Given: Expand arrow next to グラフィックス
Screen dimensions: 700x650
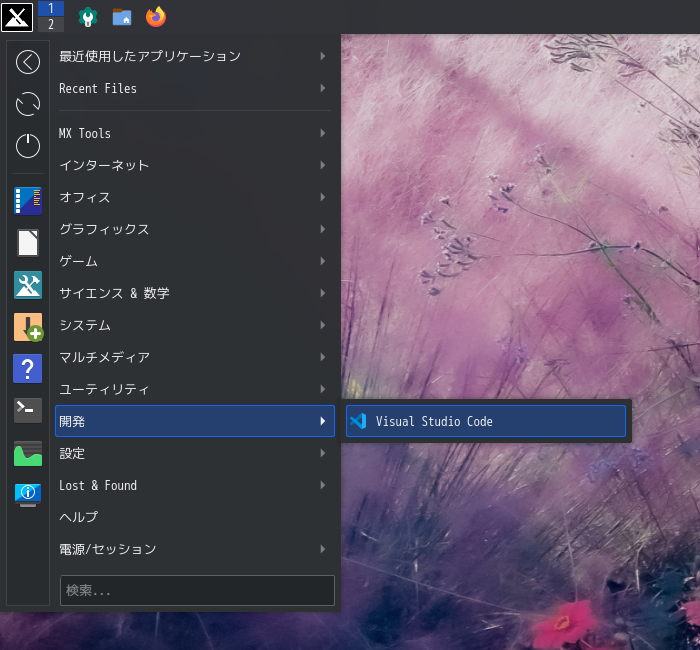Looking at the screenshot, I should [x=323, y=229].
